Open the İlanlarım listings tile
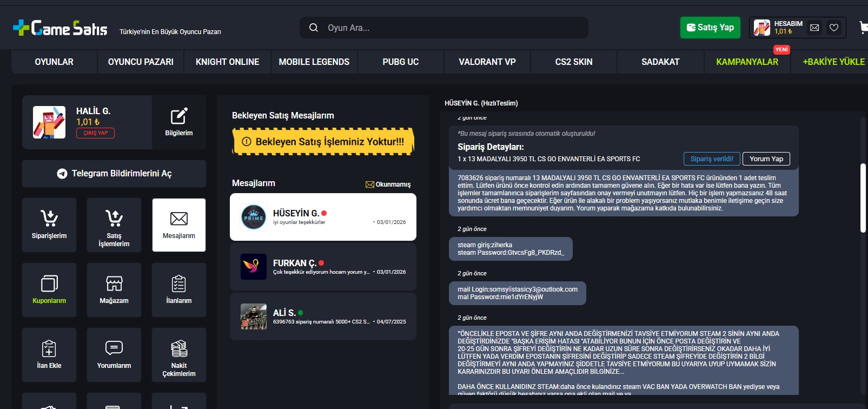868x409 pixels. point(179,290)
